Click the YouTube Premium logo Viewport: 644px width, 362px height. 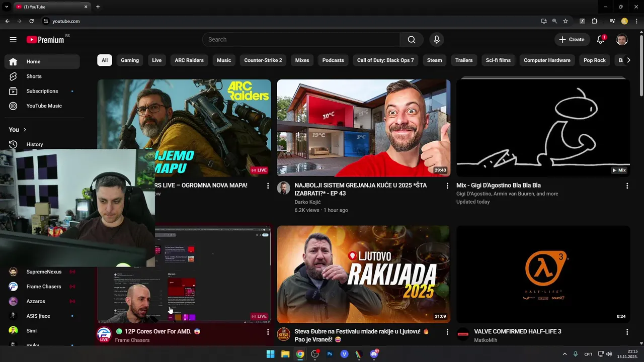pyautogui.click(x=46, y=40)
